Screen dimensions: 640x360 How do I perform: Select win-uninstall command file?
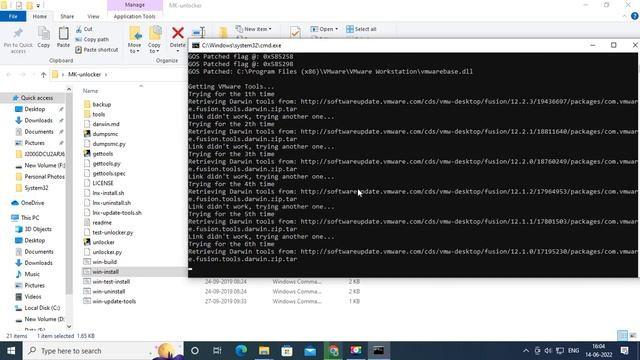click(x=109, y=291)
